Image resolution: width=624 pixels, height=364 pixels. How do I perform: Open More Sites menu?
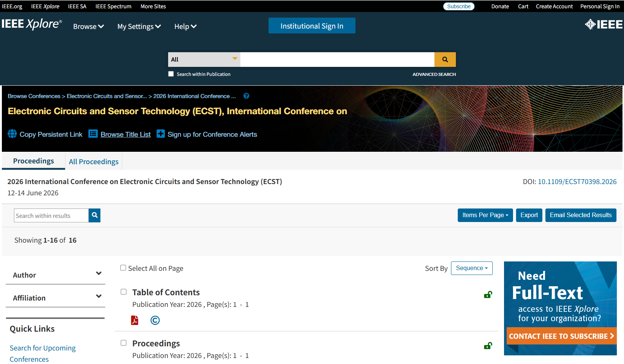[x=153, y=6]
